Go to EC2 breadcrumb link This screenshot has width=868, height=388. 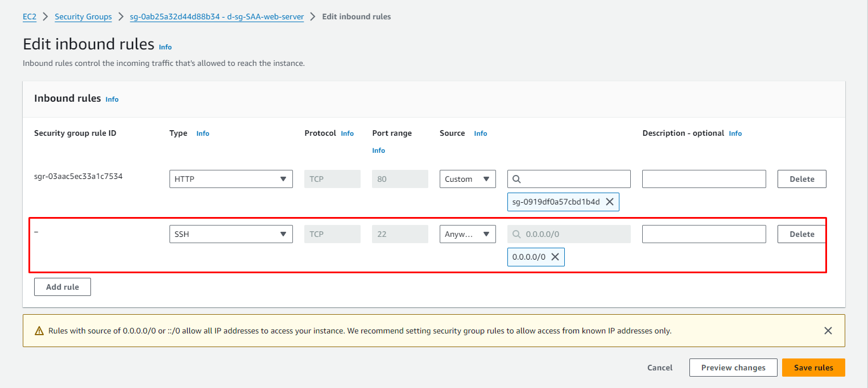tap(30, 16)
